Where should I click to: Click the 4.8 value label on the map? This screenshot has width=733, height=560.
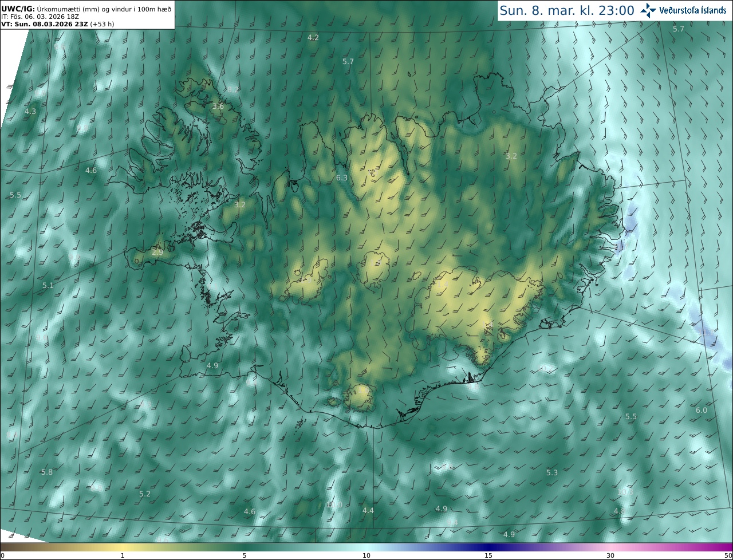pyautogui.click(x=619, y=511)
